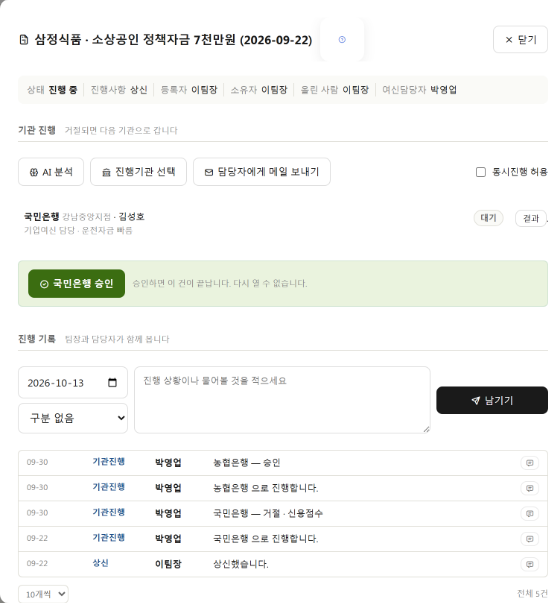Click 올린 사람 이팀장 in status bar
The height and width of the screenshot is (603, 548).
point(335,90)
